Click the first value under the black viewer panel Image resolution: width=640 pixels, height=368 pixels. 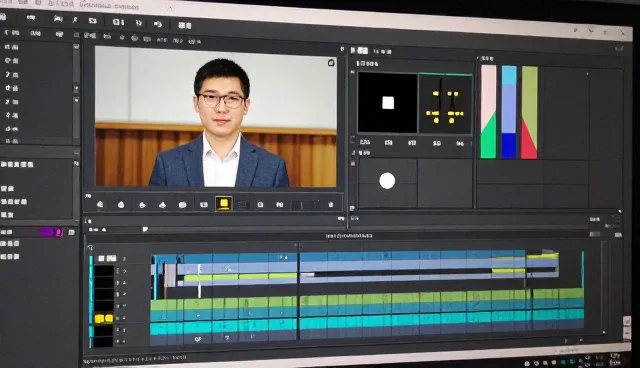point(365,142)
